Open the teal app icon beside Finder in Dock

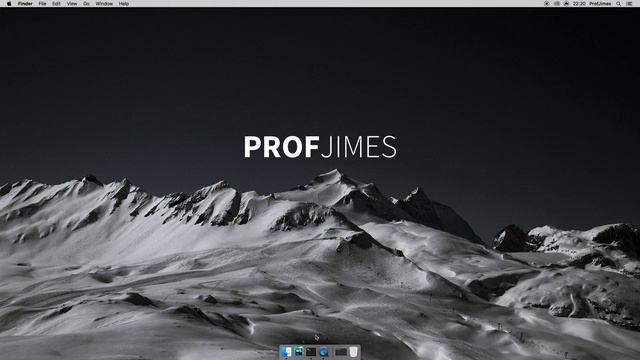(299, 351)
